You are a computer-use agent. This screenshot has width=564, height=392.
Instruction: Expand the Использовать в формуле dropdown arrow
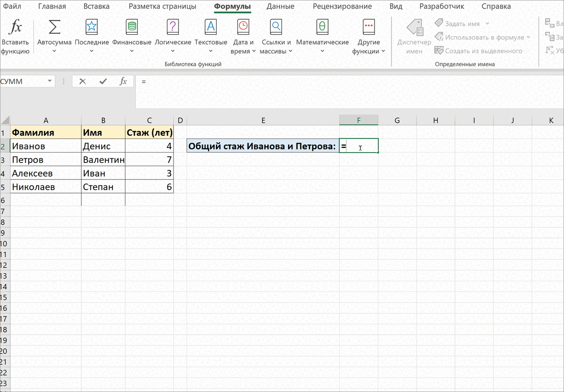(x=528, y=37)
